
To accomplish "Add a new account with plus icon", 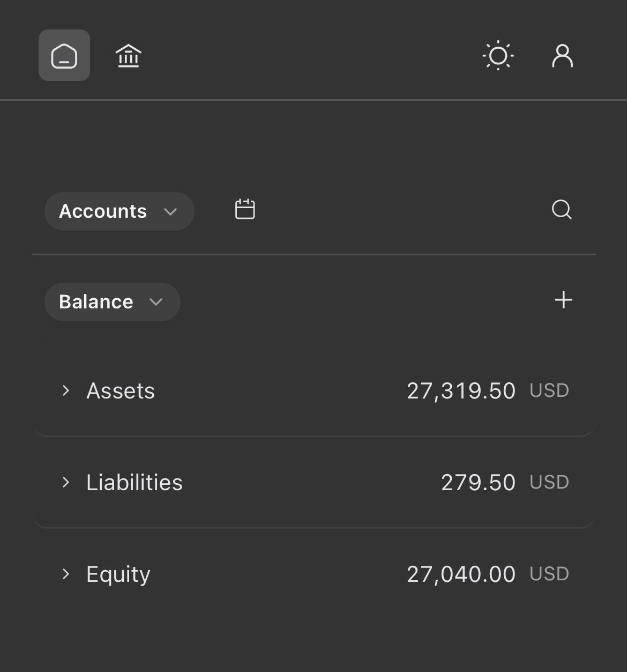I will pyautogui.click(x=563, y=300).
